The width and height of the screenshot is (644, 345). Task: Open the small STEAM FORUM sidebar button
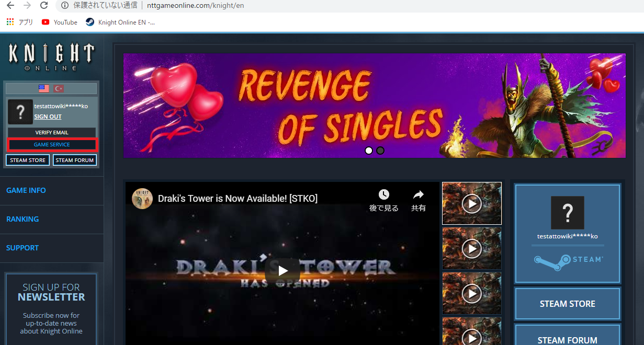pyautogui.click(x=75, y=160)
